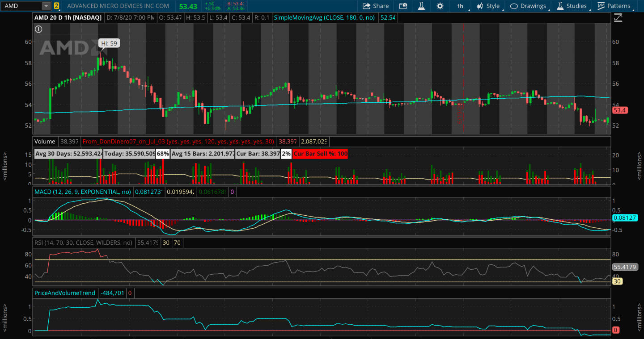Click the exclamation info icon on chart

[38, 29]
